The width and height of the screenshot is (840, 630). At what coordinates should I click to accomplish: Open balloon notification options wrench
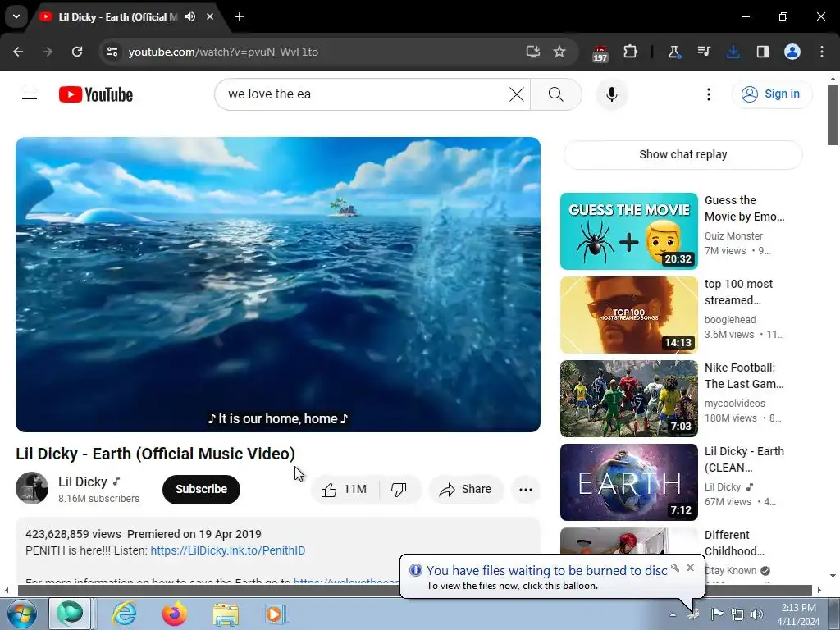pos(675,568)
